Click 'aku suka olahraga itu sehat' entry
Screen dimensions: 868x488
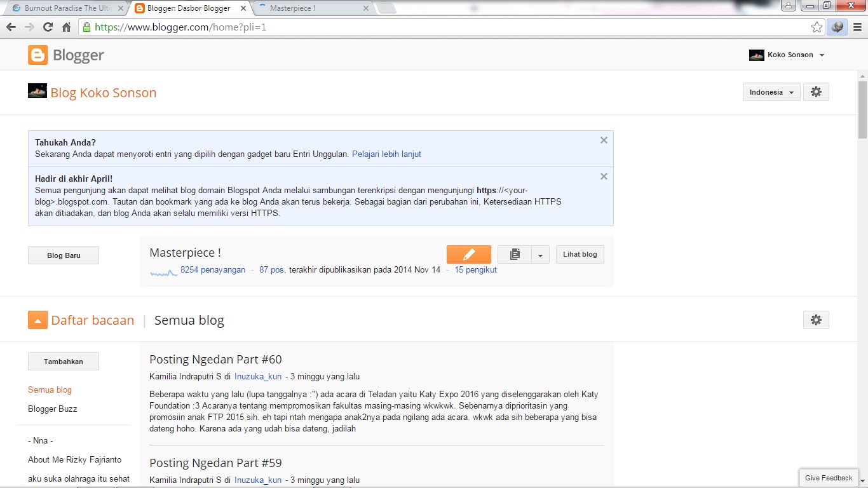(x=79, y=478)
